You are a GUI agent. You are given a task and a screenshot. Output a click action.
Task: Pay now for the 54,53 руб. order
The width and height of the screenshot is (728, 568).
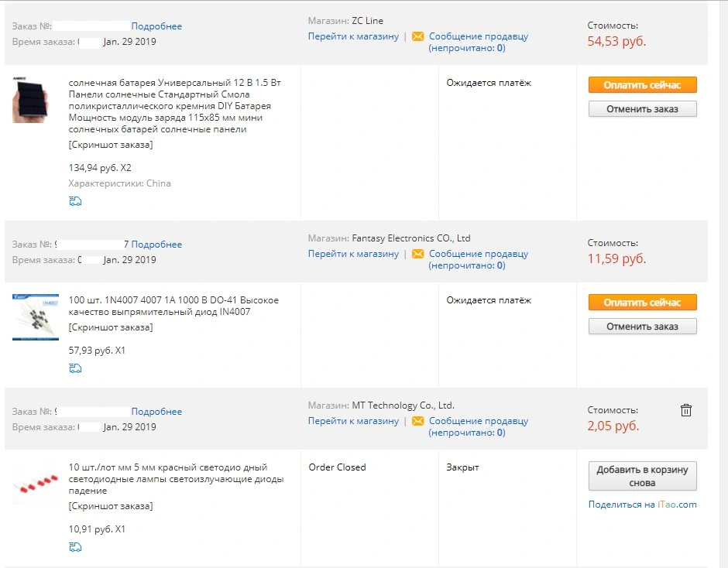(x=642, y=85)
